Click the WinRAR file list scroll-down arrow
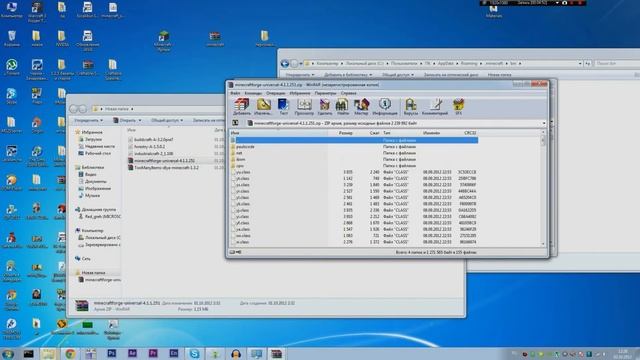This screenshot has width=640, height=360. pyautogui.click(x=543, y=244)
